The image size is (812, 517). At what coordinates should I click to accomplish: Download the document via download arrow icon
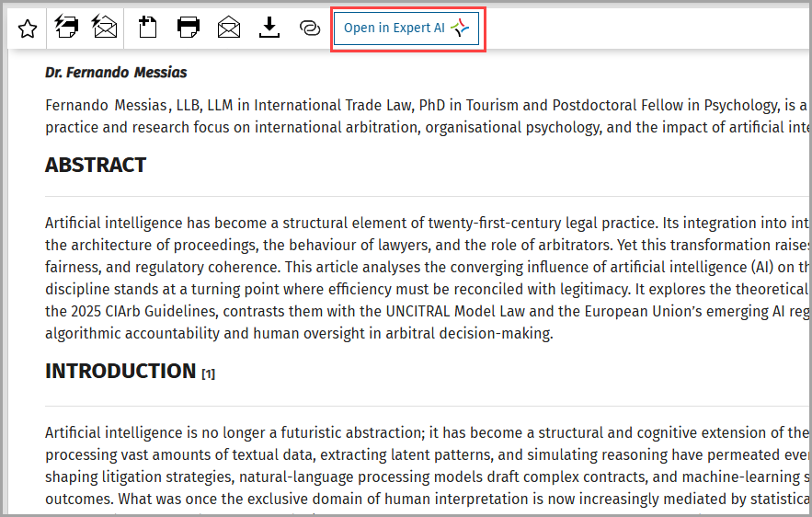tap(269, 28)
